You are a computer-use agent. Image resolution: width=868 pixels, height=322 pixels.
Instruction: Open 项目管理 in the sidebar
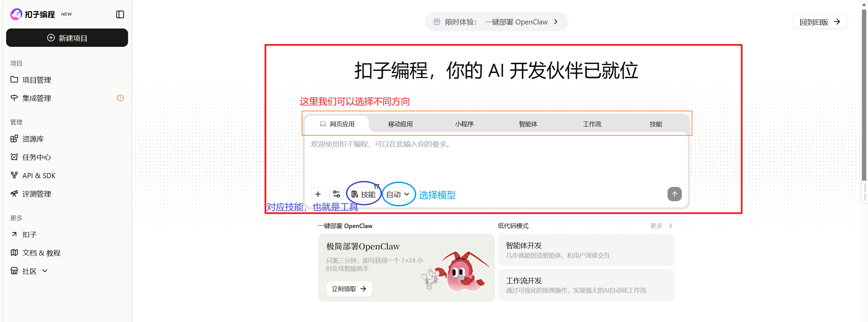pyautogui.click(x=67, y=80)
